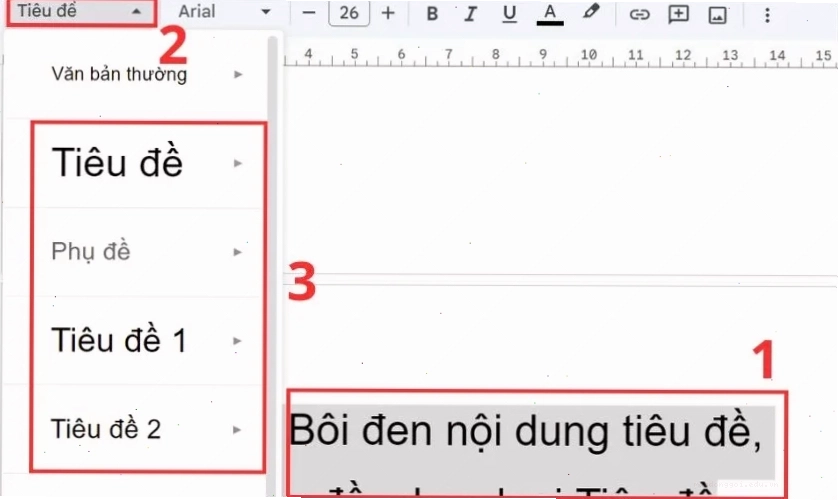This screenshot has height=501, width=838.
Task: Expand submenu arrow beside 'Phụ đề'
Action: (238, 252)
